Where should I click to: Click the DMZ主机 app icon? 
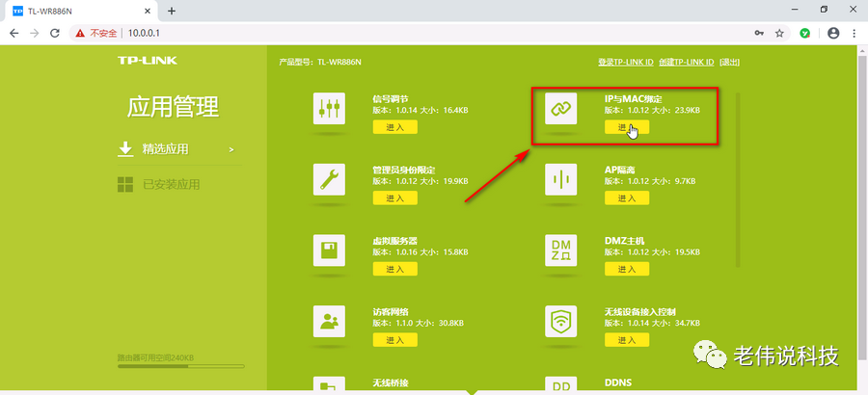click(560, 250)
